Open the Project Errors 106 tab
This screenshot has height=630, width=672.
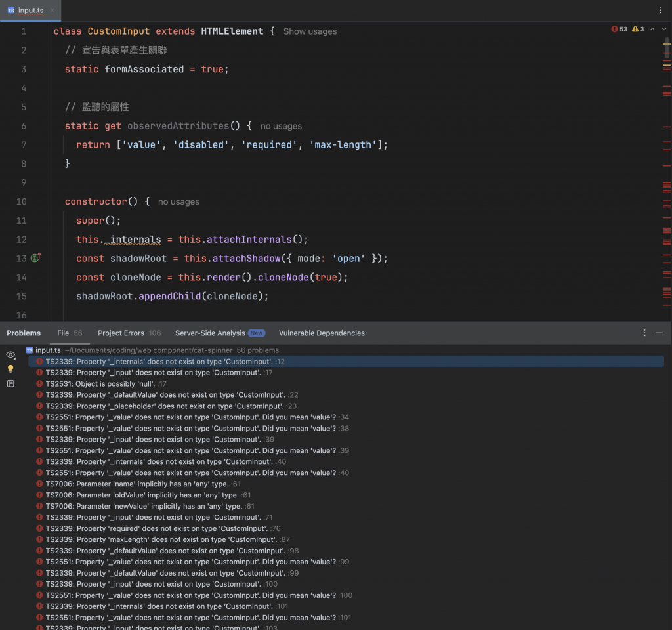click(x=129, y=333)
